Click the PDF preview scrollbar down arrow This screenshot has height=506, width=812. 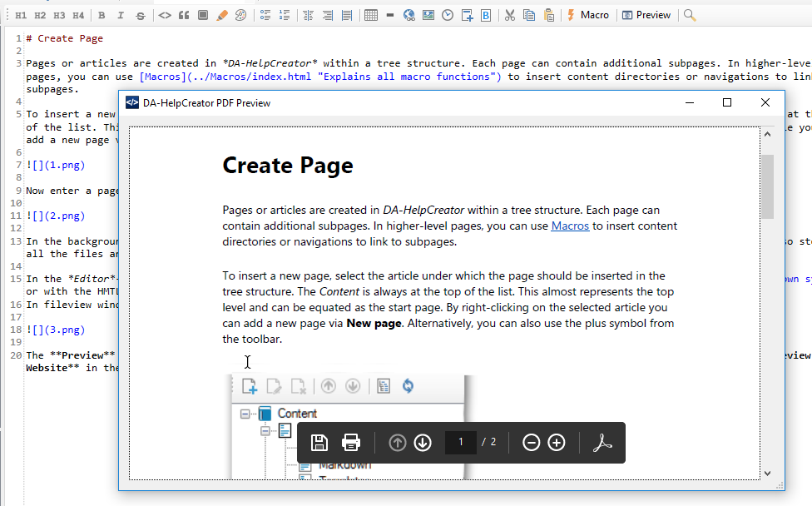pos(767,474)
